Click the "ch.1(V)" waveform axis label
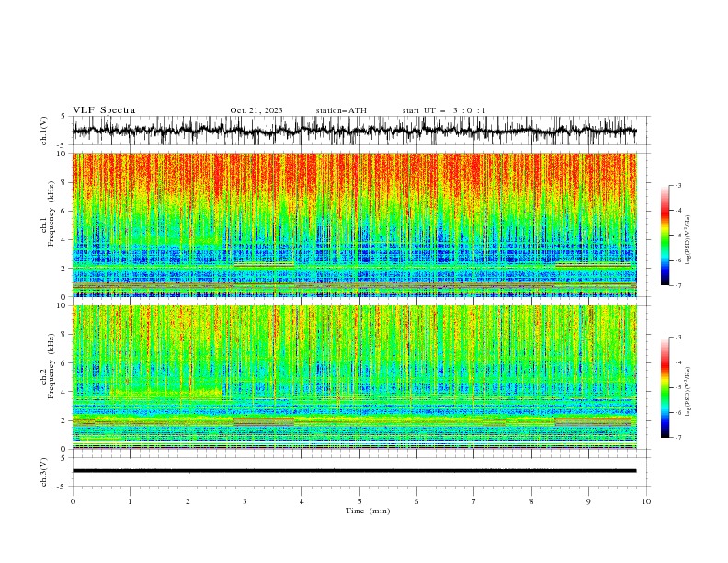The width and height of the screenshot is (728, 563). point(44,131)
